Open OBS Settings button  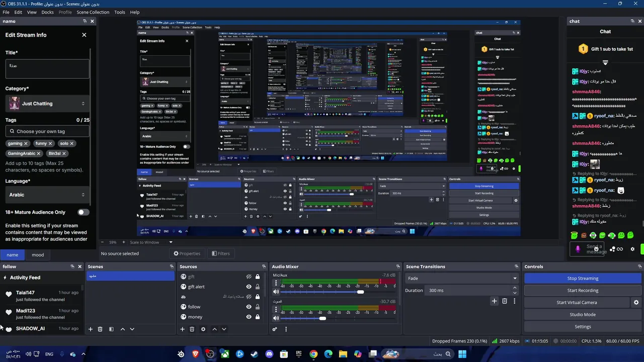click(x=583, y=326)
